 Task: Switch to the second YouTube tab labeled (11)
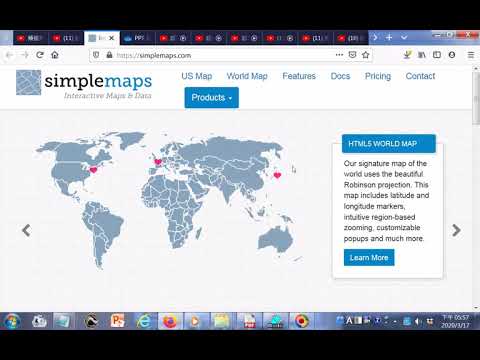[66, 38]
